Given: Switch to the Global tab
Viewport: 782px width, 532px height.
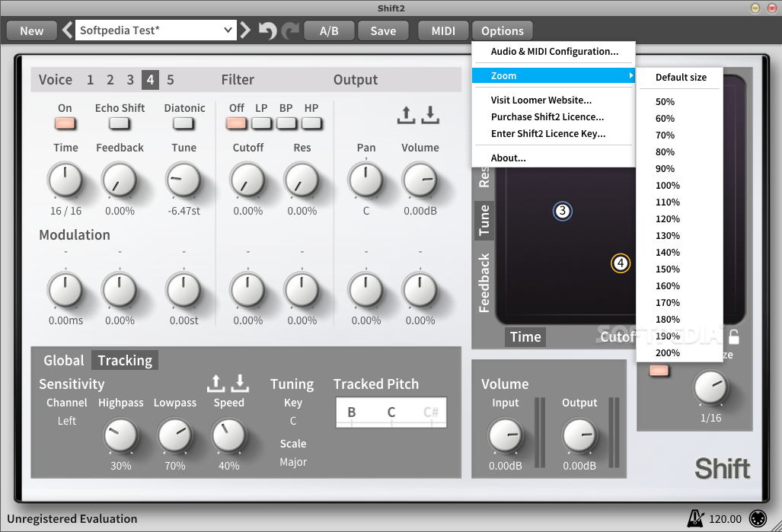Looking at the screenshot, I should pos(63,360).
